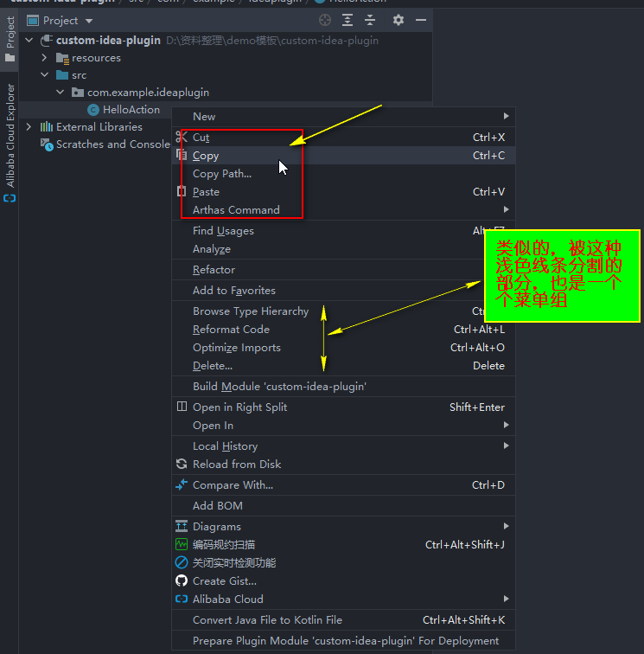Screen dimensions: 644x654
Task: Click submenu arrow beside Diagrams
Action: click(506, 526)
